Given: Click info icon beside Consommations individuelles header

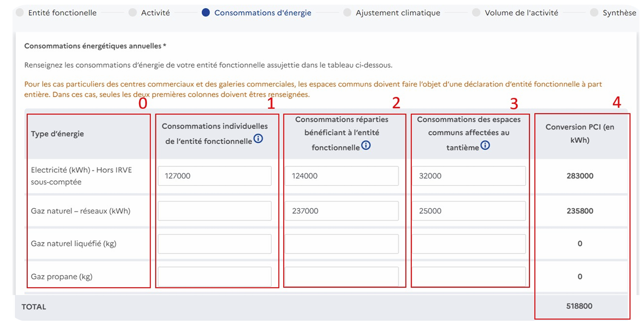Looking at the screenshot, I should pyautogui.click(x=258, y=139).
